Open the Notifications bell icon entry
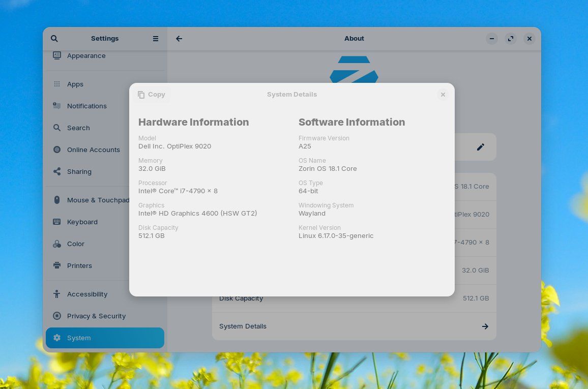This screenshot has width=588, height=389. tap(57, 106)
